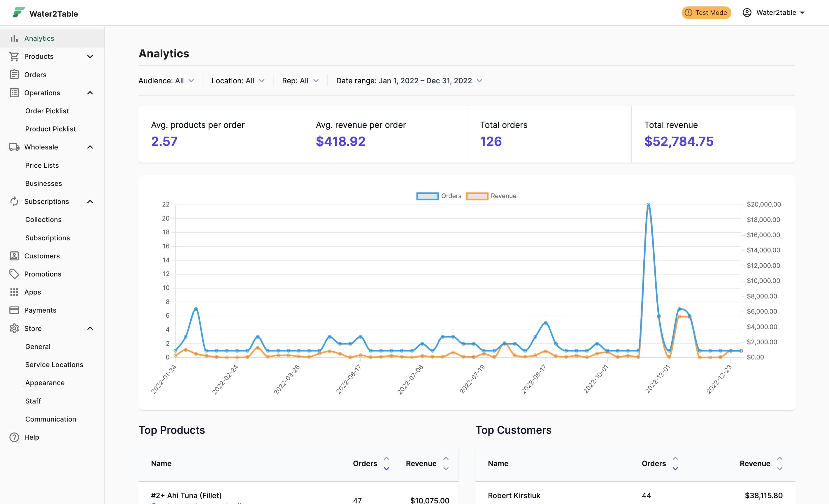This screenshot has width=829, height=504.
Task: Open the Service Locations menu item
Action: [54, 364]
